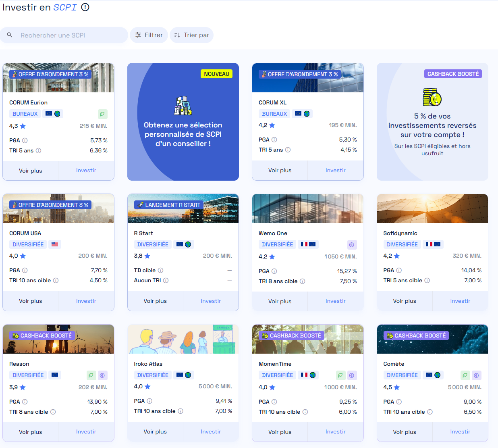Click Voir plus on CORUM XL

pyautogui.click(x=280, y=170)
